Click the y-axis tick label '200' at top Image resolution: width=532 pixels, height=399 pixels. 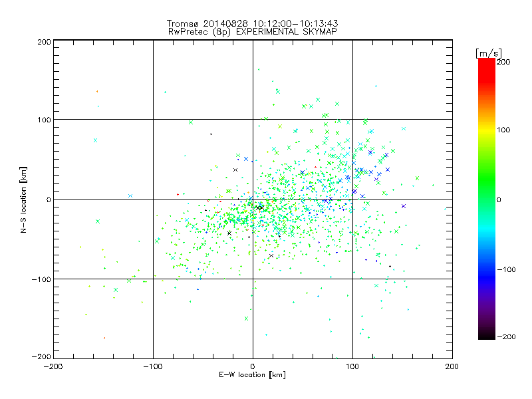tap(45, 42)
